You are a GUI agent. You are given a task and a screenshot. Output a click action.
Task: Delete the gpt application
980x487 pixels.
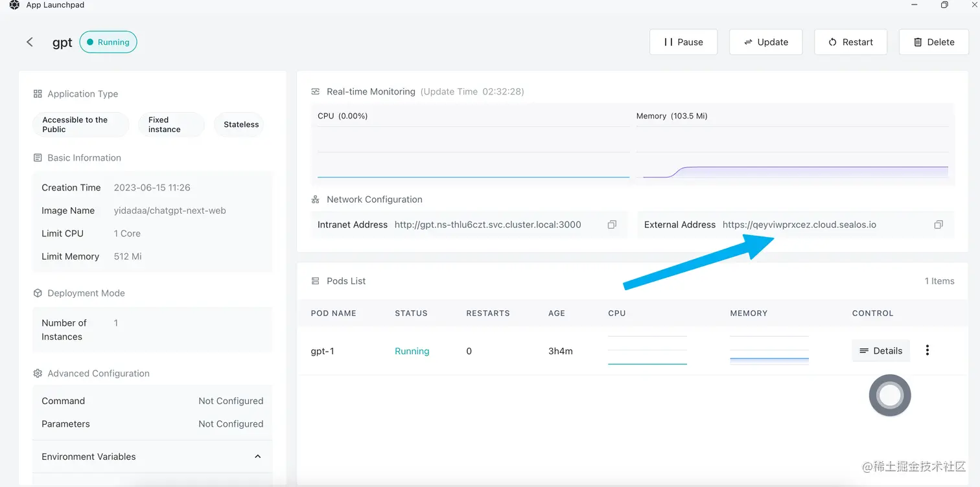pyautogui.click(x=934, y=42)
